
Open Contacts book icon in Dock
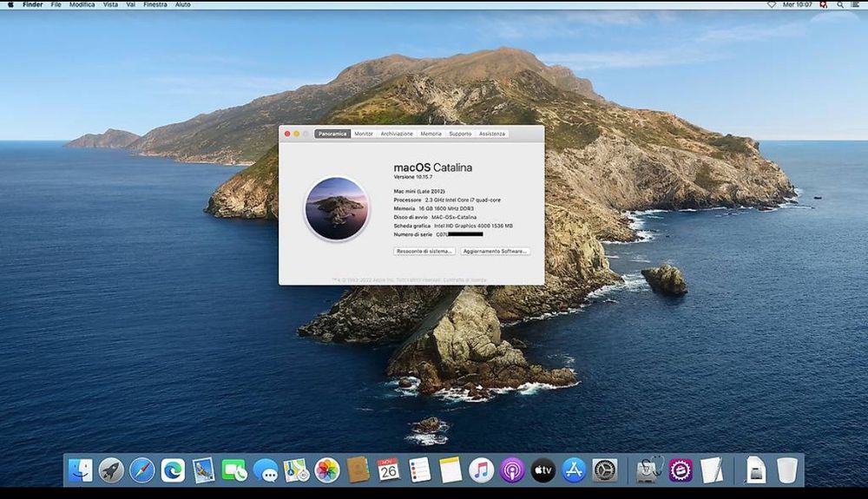click(x=358, y=470)
